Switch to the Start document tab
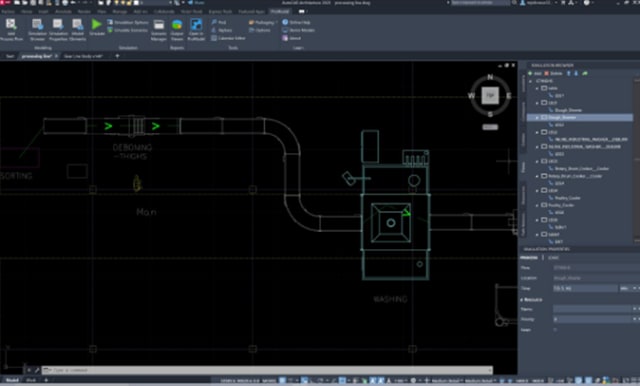 click(x=10, y=56)
